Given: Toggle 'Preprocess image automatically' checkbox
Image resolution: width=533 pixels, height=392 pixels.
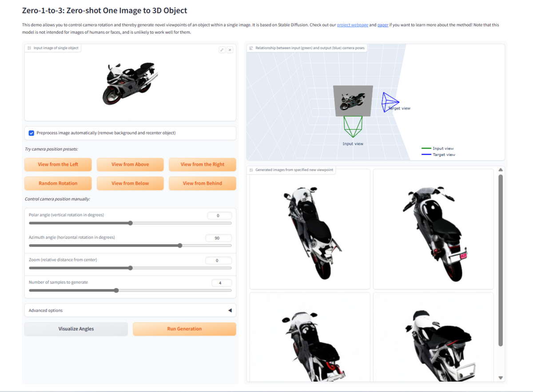Looking at the screenshot, I should pyautogui.click(x=31, y=132).
